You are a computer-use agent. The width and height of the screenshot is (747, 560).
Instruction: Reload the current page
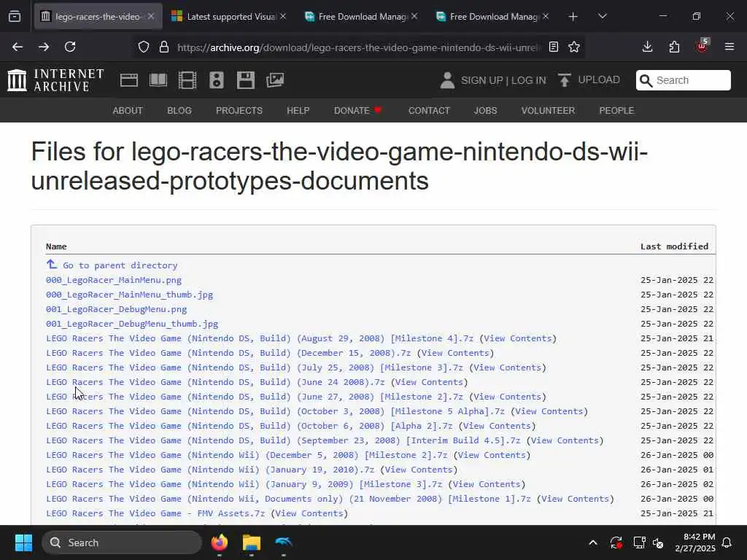coord(70,47)
